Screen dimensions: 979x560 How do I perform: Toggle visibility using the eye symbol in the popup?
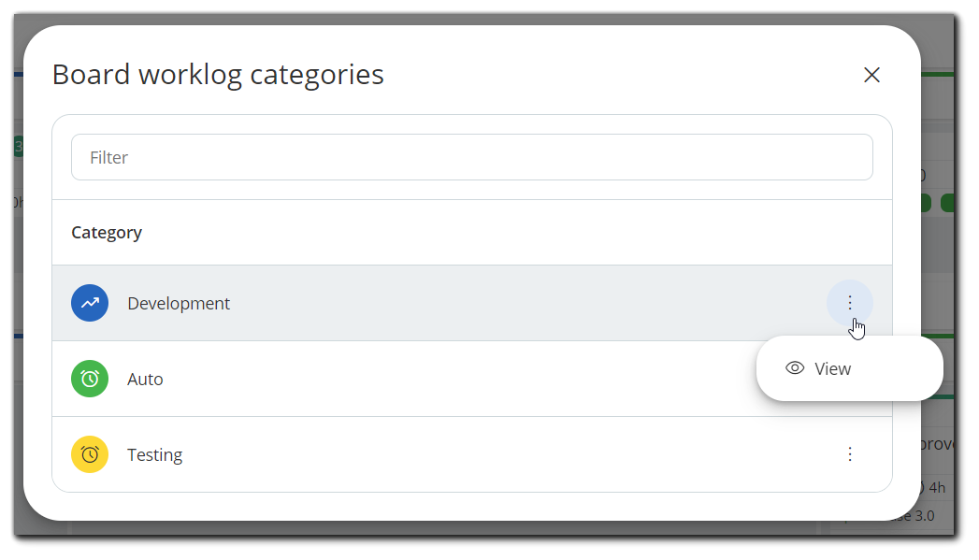(x=793, y=368)
